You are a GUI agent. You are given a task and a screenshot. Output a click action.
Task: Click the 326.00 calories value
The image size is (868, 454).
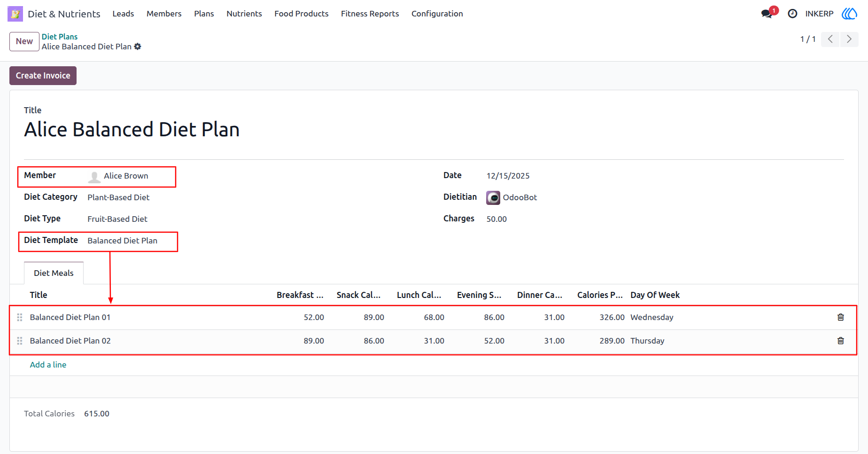click(x=612, y=317)
